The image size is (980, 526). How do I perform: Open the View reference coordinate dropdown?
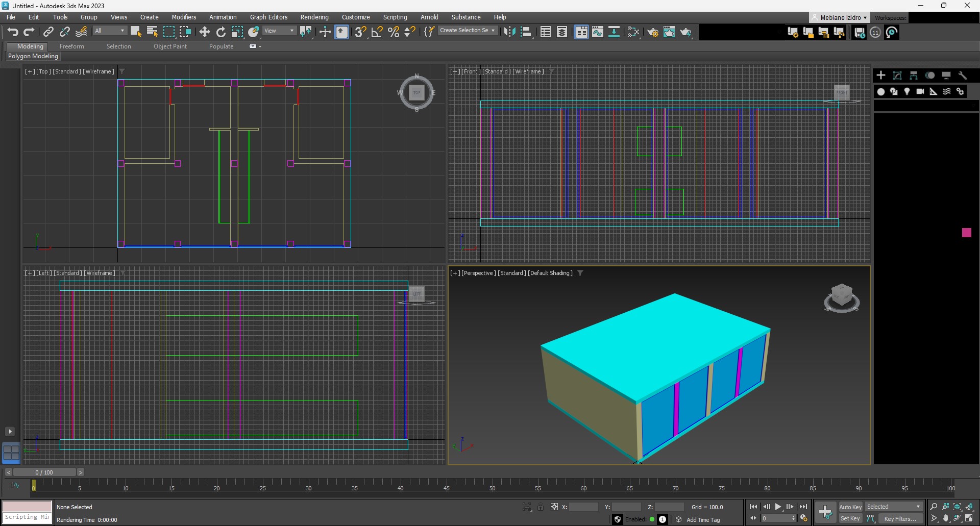pyautogui.click(x=279, y=31)
